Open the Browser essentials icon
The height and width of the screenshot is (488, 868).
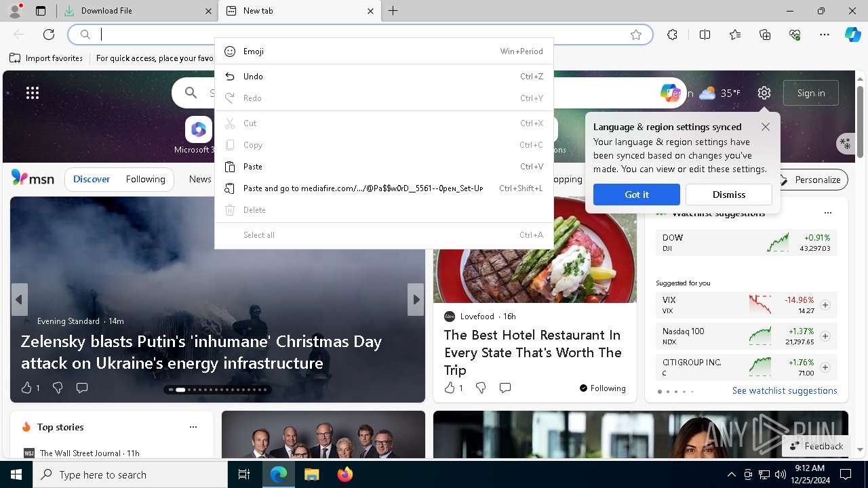coord(795,35)
